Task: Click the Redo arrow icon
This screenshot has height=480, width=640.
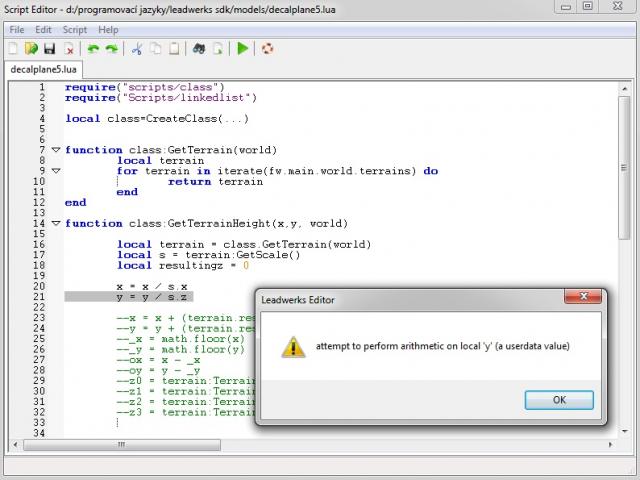Action: [111, 48]
